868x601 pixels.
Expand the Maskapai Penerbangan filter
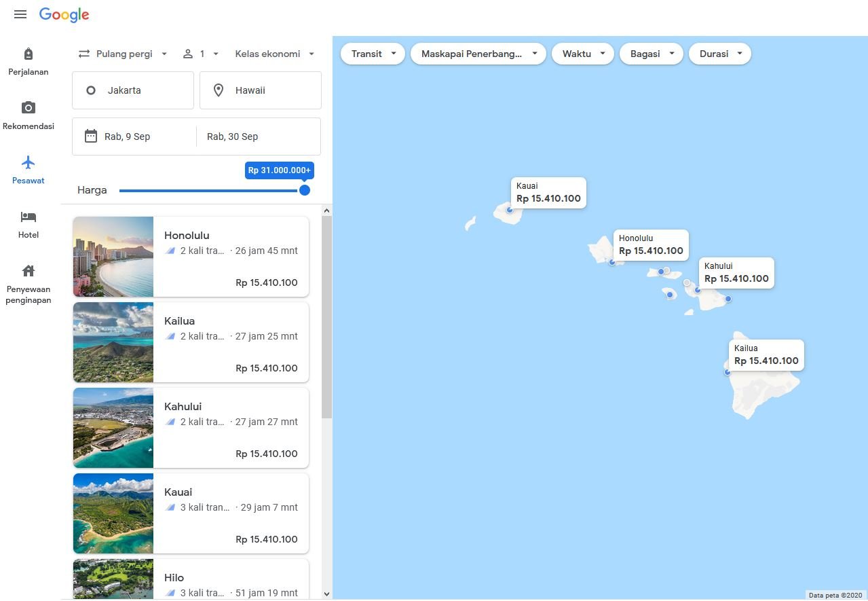[x=478, y=54]
